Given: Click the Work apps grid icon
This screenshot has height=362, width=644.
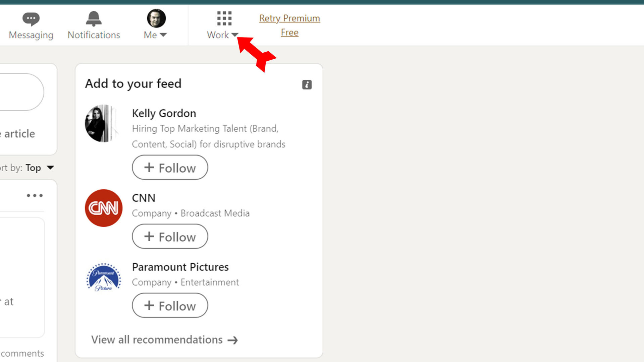Looking at the screenshot, I should click(224, 18).
